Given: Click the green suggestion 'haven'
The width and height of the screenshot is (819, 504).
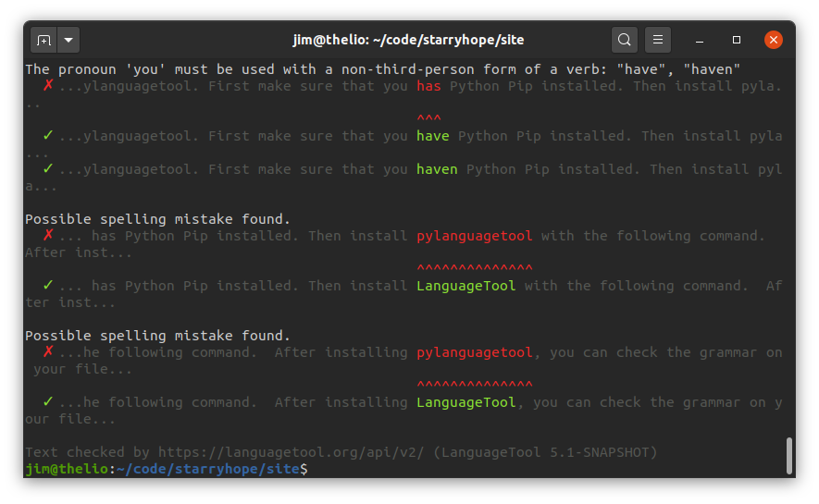Looking at the screenshot, I should coord(437,169).
